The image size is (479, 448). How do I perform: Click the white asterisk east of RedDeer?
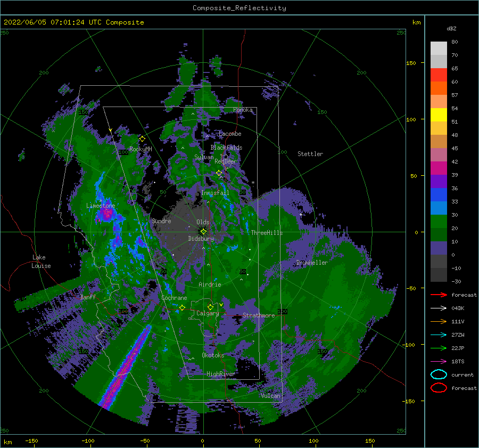(x=253, y=183)
